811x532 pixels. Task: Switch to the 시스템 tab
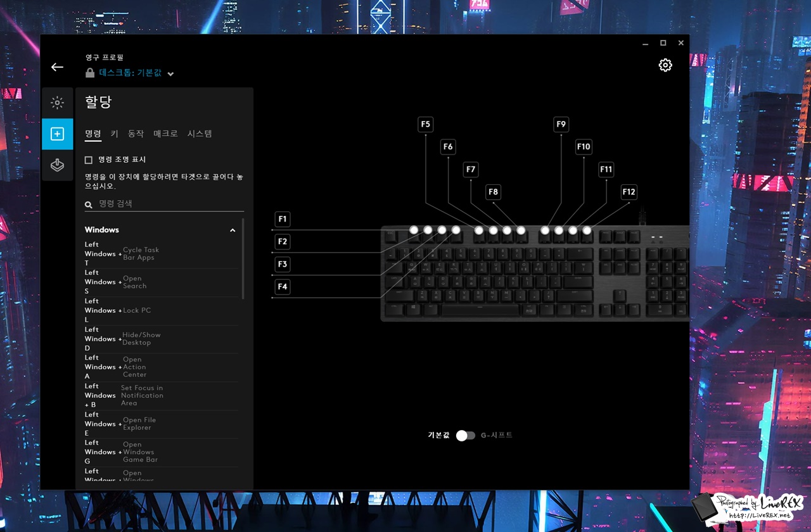pyautogui.click(x=200, y=134)
